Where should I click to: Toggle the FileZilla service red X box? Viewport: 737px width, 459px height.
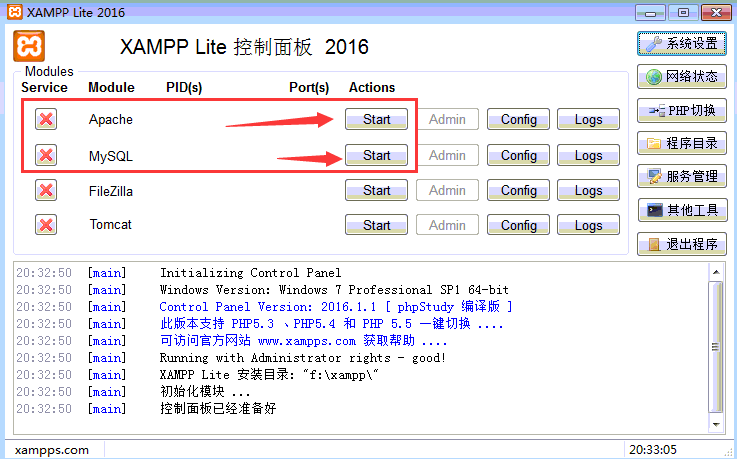[46, 190]
